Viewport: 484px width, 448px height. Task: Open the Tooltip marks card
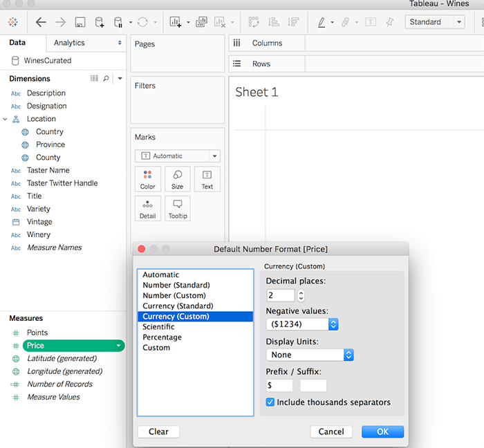(178, 209)
